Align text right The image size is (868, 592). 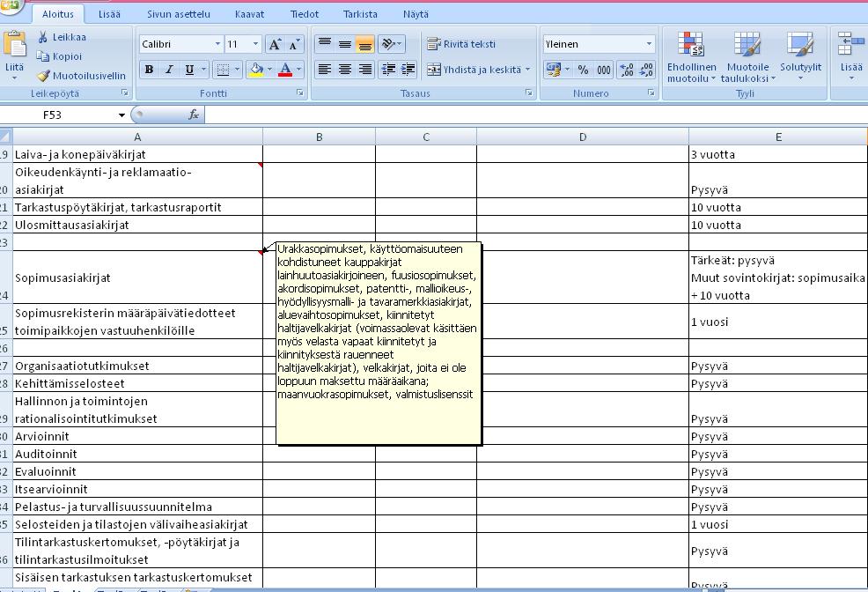point(364,70)
